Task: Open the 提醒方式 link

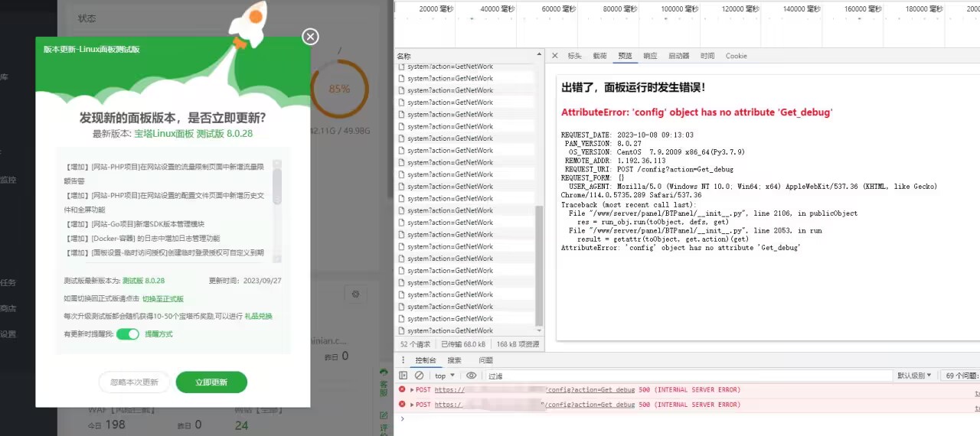Action: tap(158, 334)
